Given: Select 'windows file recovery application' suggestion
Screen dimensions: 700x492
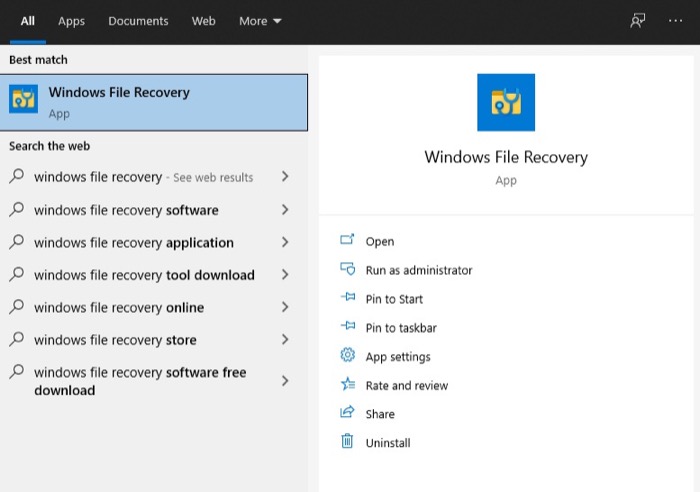Looking at the screenshot, I should click(x=154, y=242).
